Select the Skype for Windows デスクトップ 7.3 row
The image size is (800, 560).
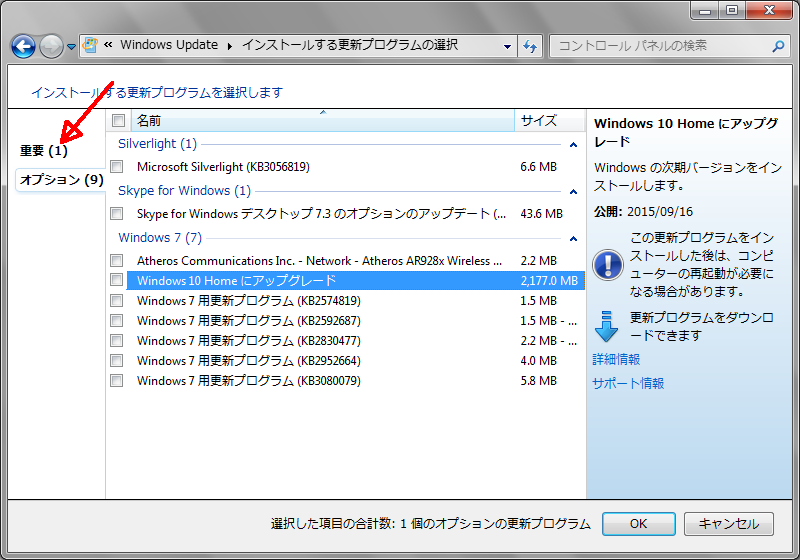point(321,214)
